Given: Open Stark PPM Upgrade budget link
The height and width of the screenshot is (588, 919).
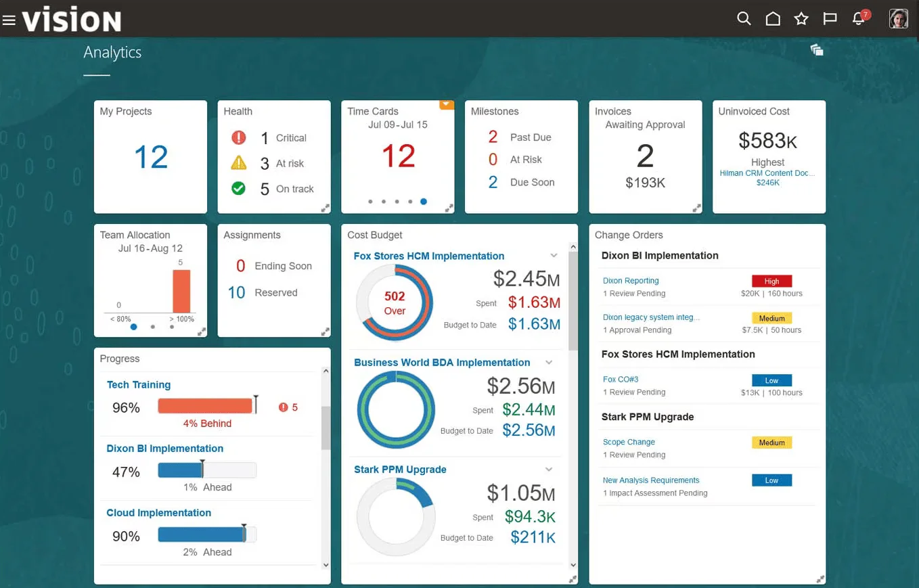Looking at the screenshot, I should pos(400,470).
